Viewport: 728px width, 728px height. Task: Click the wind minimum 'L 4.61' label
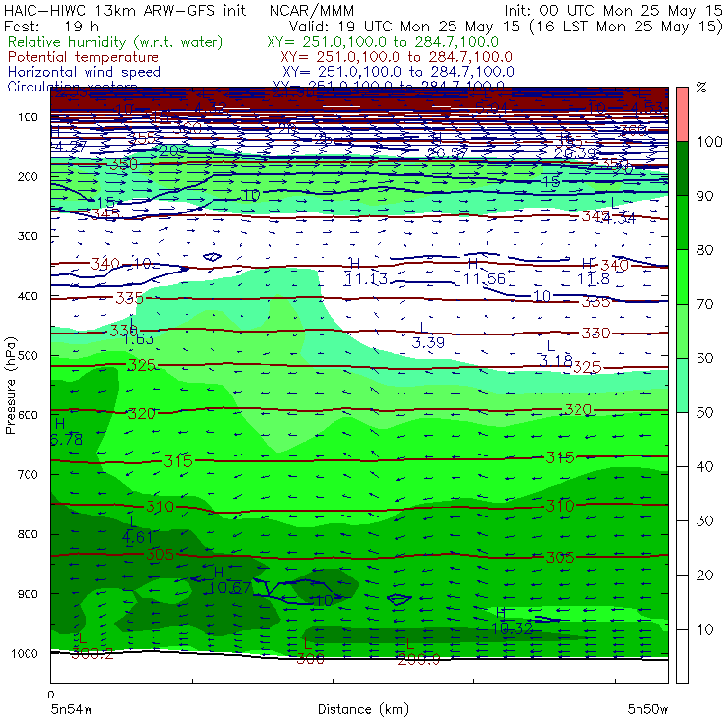tap(137, 529)
